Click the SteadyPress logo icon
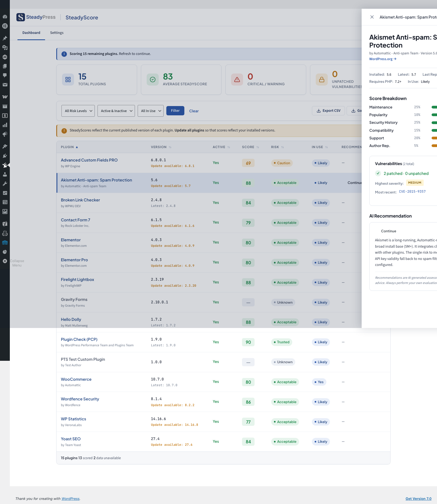Screen dimensions: 437x504 click(x=20, y=17)
